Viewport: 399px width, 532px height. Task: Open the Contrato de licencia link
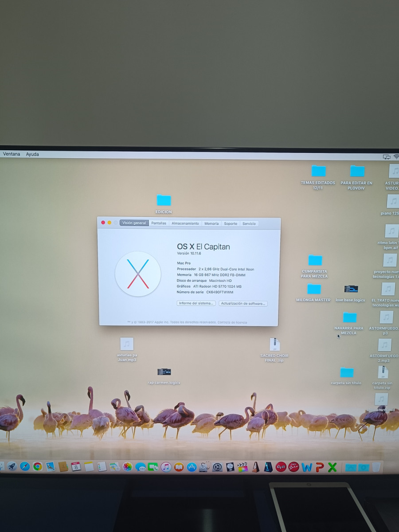tap(232, 322)
